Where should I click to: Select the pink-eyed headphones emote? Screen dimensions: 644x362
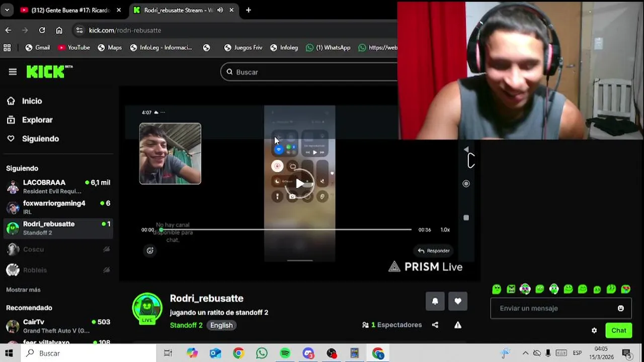[x=525, y=289]
